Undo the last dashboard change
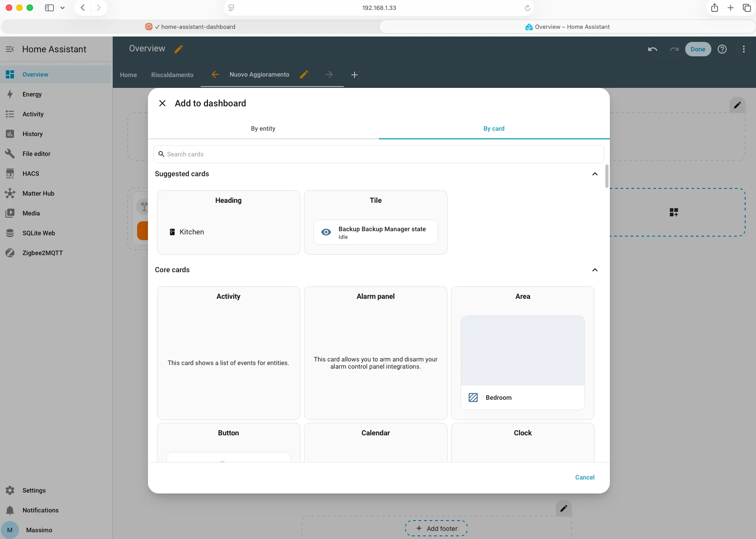This screenshot has width=756, height=539. [652, 49]
